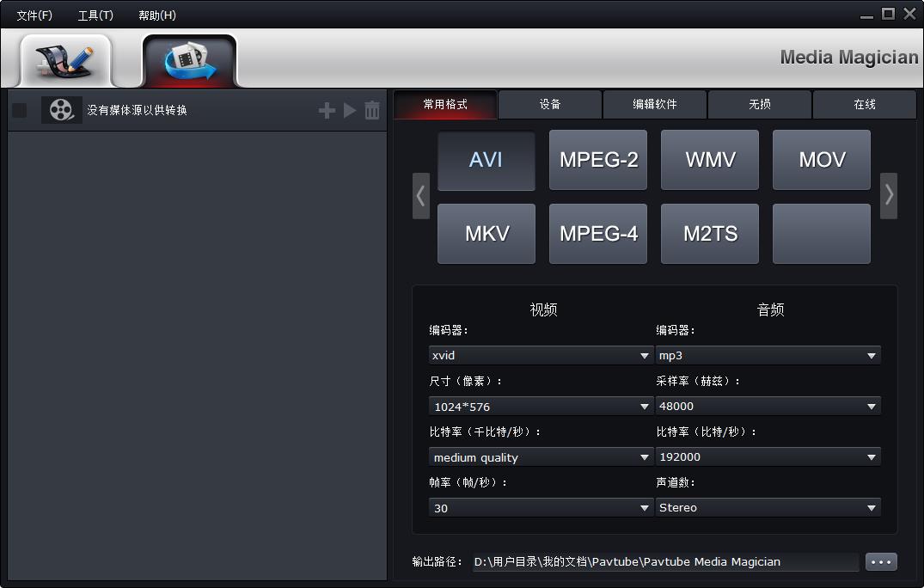The image size is (924, 588).
Task: Expand the video encoder xvid dropdown
Action: pyautogui.click(x=540, y=356)
